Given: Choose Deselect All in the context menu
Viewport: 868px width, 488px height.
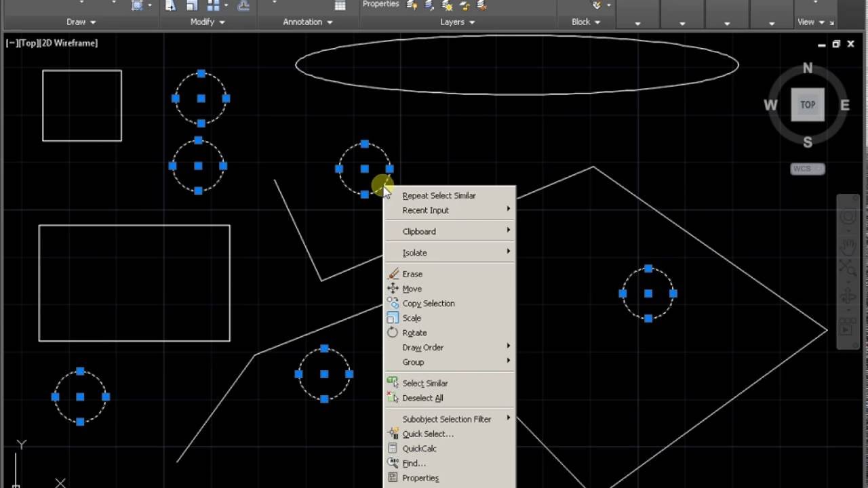Looking at the screenshot, I should (x=450, y=398).
